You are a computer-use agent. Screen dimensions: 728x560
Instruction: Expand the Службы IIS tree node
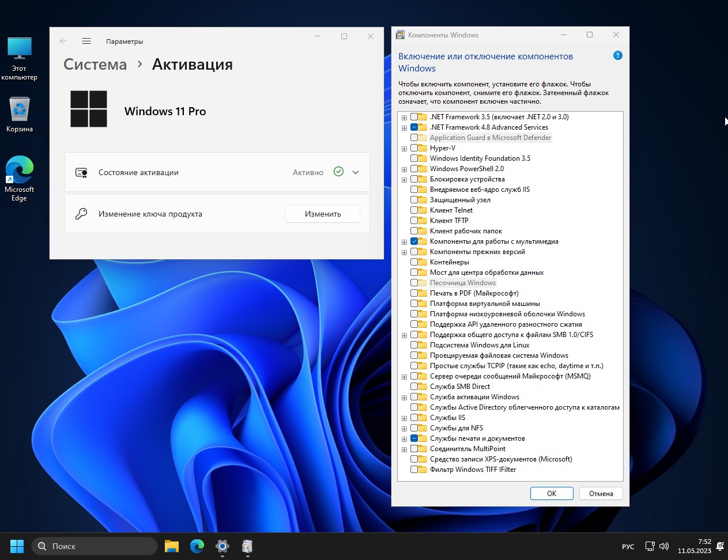click(404, 418)
